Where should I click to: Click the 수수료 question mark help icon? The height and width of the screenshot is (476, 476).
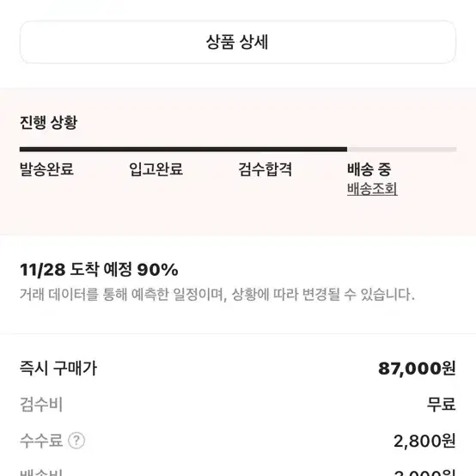(x=76, y=441)
